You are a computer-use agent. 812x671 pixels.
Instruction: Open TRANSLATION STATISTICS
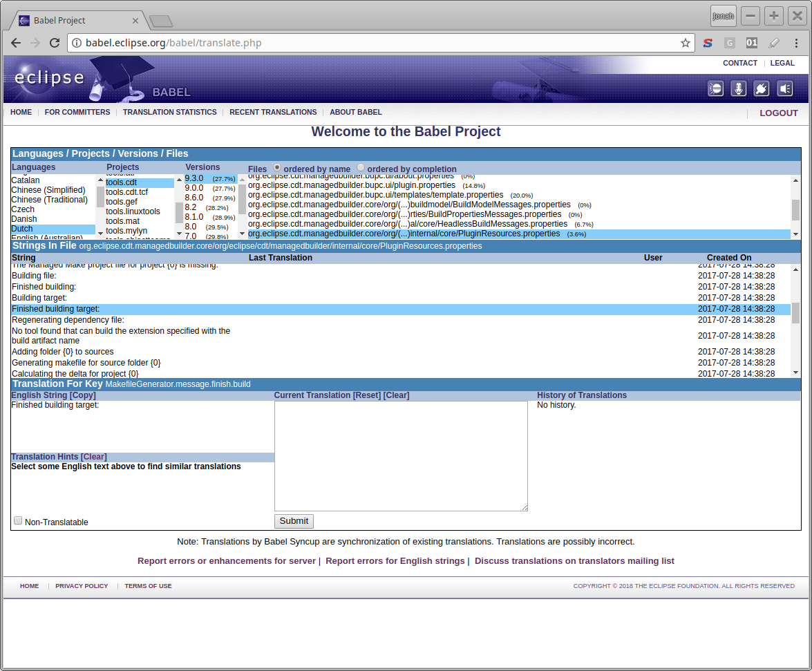tap(170, 113)
